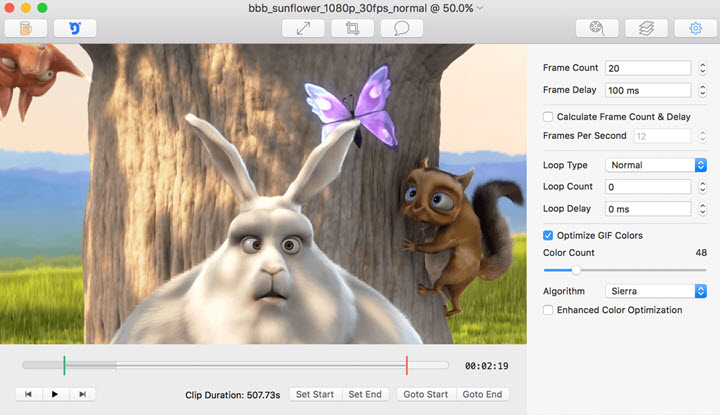Click the Color Count value 48
The height and width of the screenshot is (416, 720).
coord(701,253)
